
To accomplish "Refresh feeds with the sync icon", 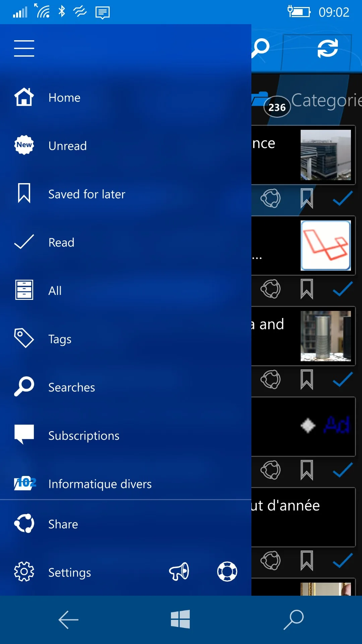I will pos(327,48).
